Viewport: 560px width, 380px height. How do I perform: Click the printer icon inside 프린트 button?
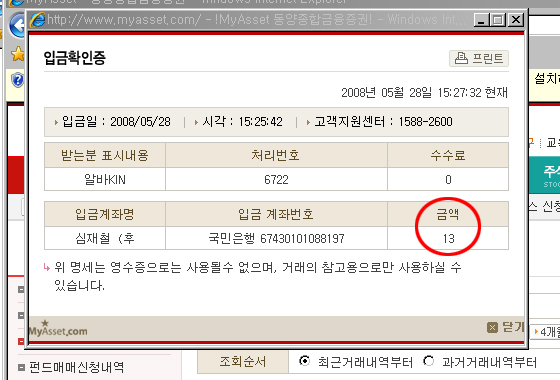coord(461,58)
